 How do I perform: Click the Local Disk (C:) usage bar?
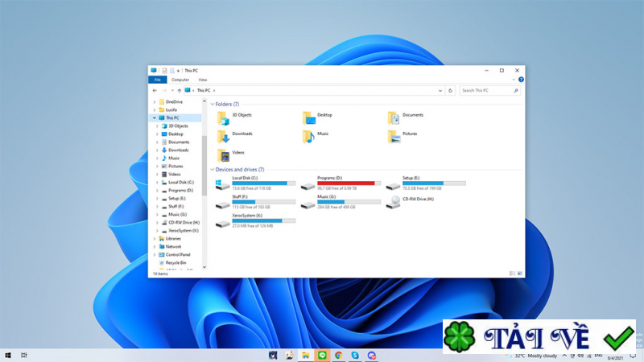(264, 183)
